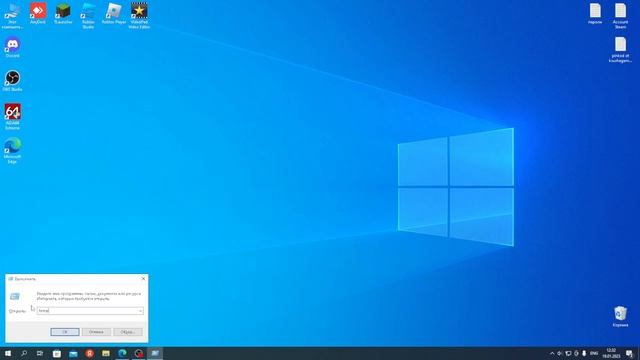Image resolution: width=640 pixels, height=360 pixels.
Task: Open File Explorer from the taskbar
Action: point(106,353)
